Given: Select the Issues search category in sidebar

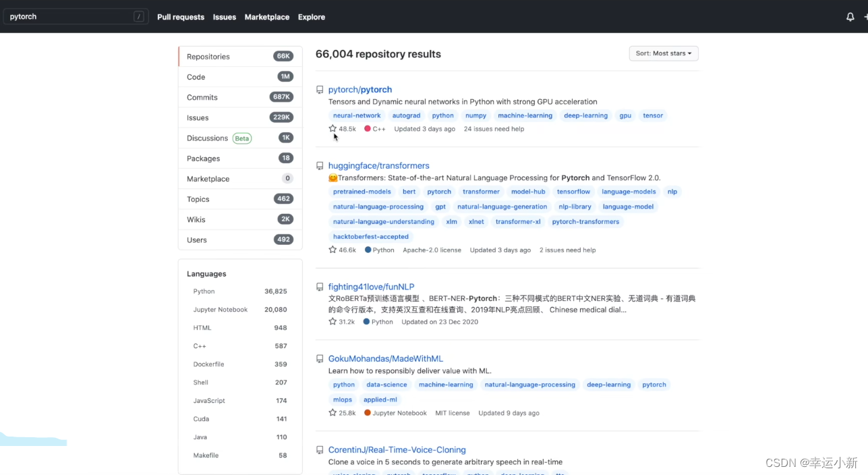Looking at the screenshot, I should (240, 117).
